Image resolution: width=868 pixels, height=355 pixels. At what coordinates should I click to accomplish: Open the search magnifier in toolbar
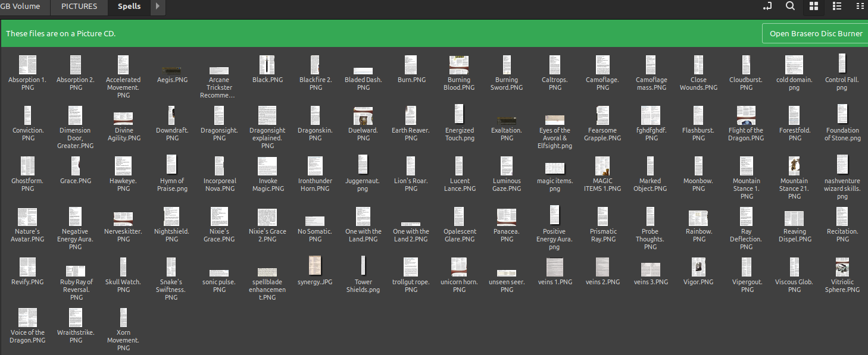point(790,7)
